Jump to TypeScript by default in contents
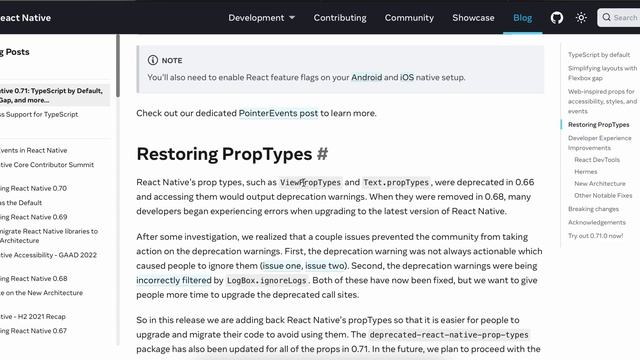 point(599,55)
